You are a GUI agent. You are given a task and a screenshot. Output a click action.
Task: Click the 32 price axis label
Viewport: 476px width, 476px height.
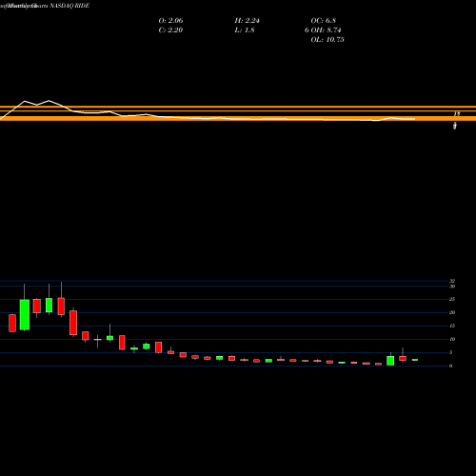coord(452,281)
